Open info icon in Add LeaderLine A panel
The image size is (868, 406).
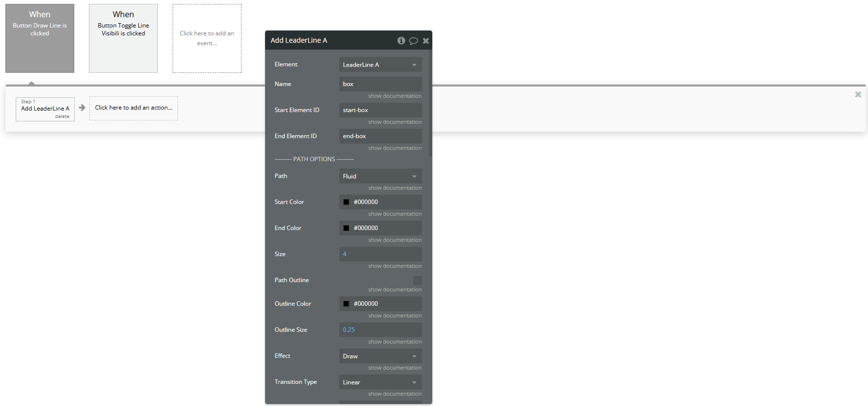(401, 40)
